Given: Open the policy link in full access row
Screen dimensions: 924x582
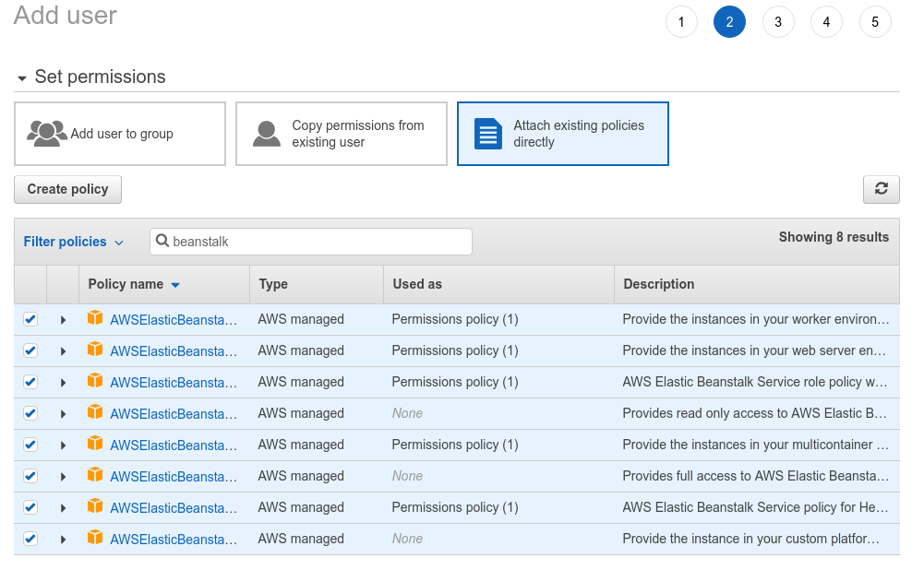Looking at the screenshot, I should [174, 477].
